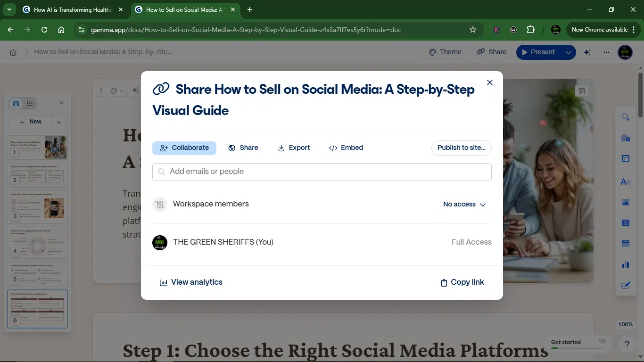Open text formatting icon in right toolbar
The height and width of the screenshot is (362, 644).
coord(626,181)
